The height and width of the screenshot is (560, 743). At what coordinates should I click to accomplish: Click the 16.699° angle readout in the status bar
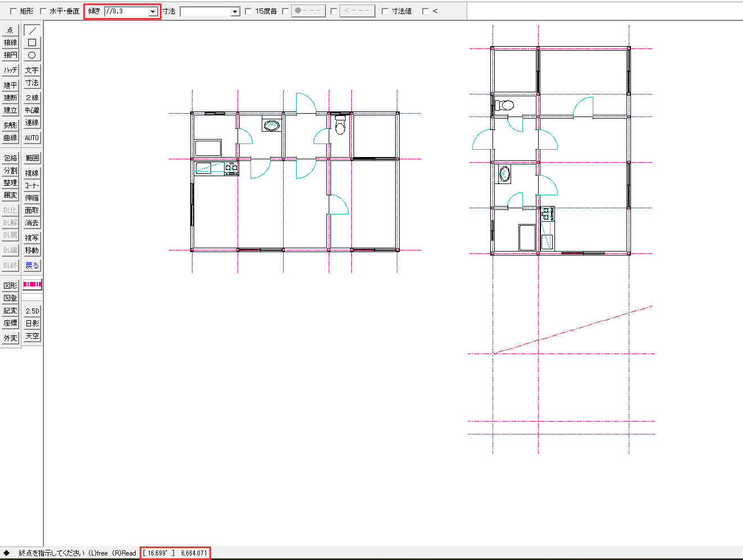(x=158, y=553)
